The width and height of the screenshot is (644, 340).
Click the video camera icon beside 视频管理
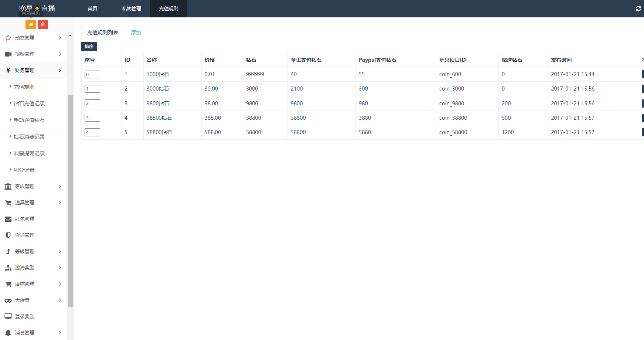click(x=8, y=54)
